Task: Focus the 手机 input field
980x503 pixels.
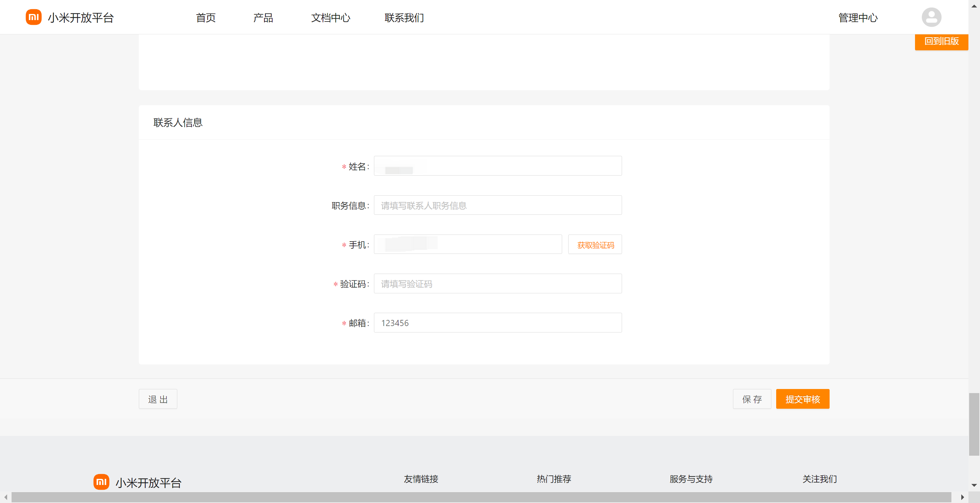Action: 468,245
